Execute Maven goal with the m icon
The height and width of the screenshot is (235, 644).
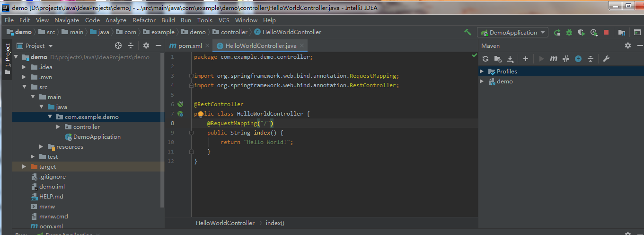pos(554,59)
